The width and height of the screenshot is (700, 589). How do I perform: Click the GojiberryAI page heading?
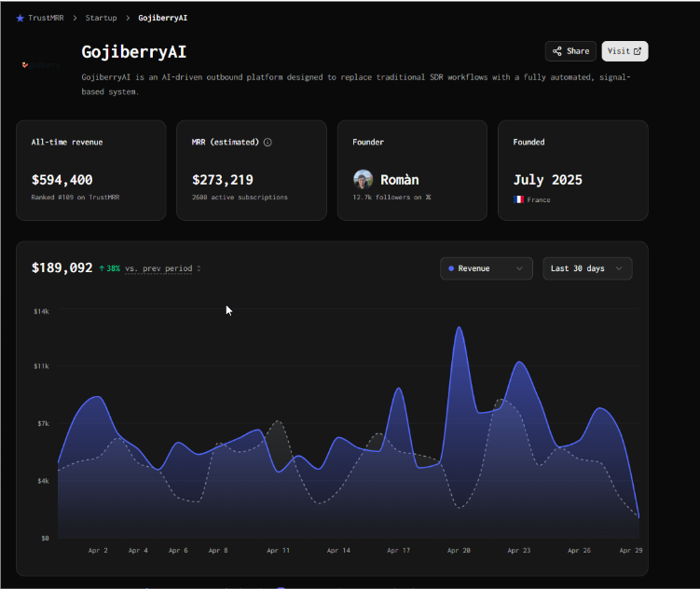(134, 52)
